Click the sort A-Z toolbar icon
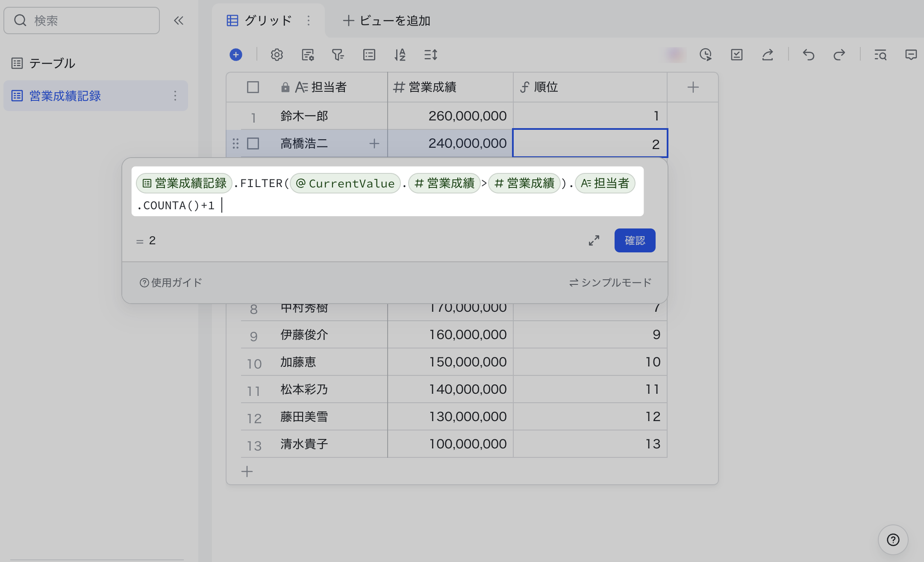The width and height of the screenshot is (924, 562). [x=400, y=55]
